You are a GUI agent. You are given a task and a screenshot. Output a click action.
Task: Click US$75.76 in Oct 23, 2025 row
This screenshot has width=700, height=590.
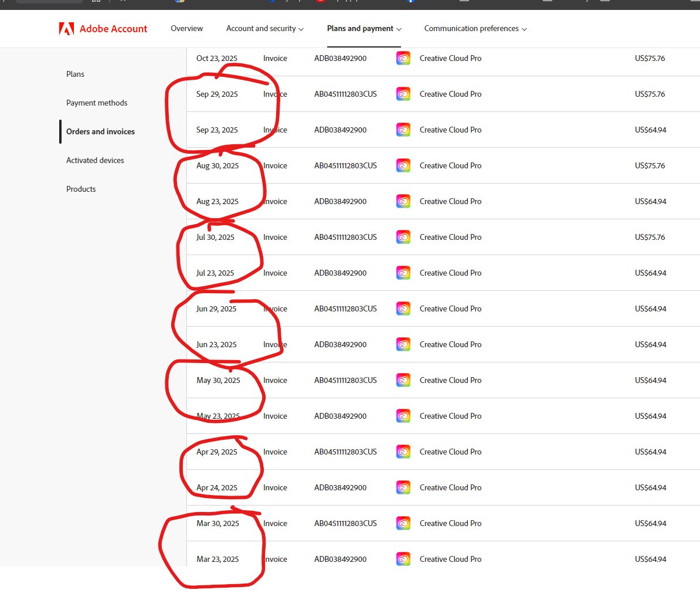pyautogui.click(x=650, y=59)
